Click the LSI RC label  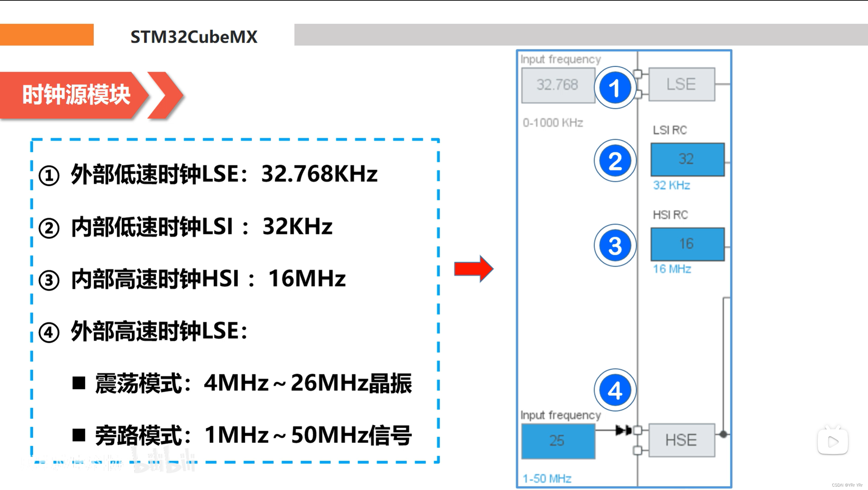[670, 130]
